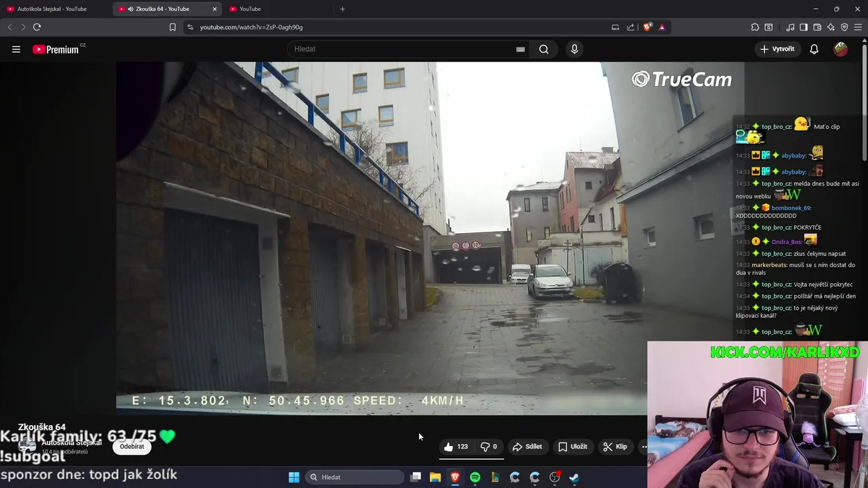Screen dimensions: 868x488
Task: Click chat message 'Maťo clip'
Action: (x=827, y=127)
